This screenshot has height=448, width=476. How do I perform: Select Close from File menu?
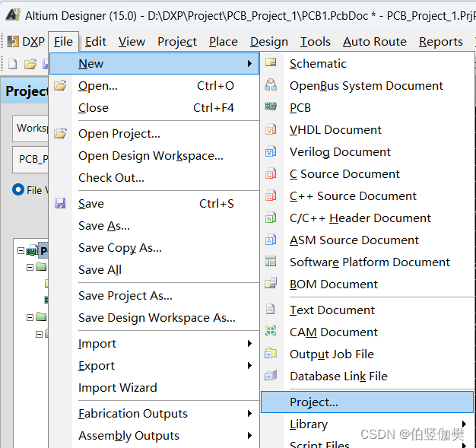(x=154, y=108)
